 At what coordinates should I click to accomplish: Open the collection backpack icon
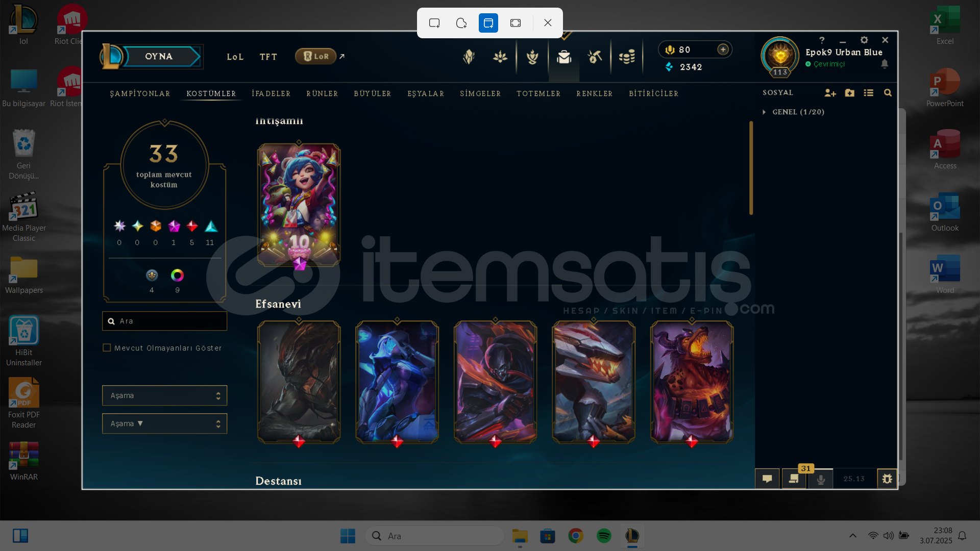(x=564, y=57)
